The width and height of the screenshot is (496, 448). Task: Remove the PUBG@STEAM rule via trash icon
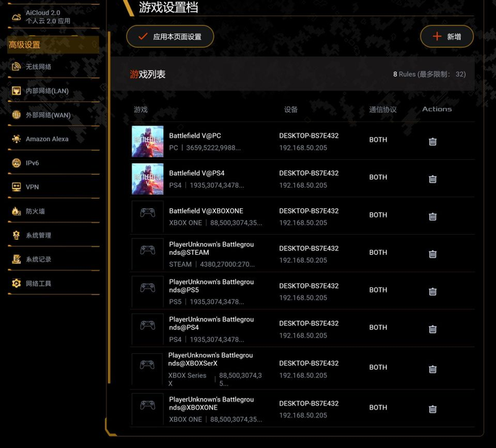tap(433, 254)
